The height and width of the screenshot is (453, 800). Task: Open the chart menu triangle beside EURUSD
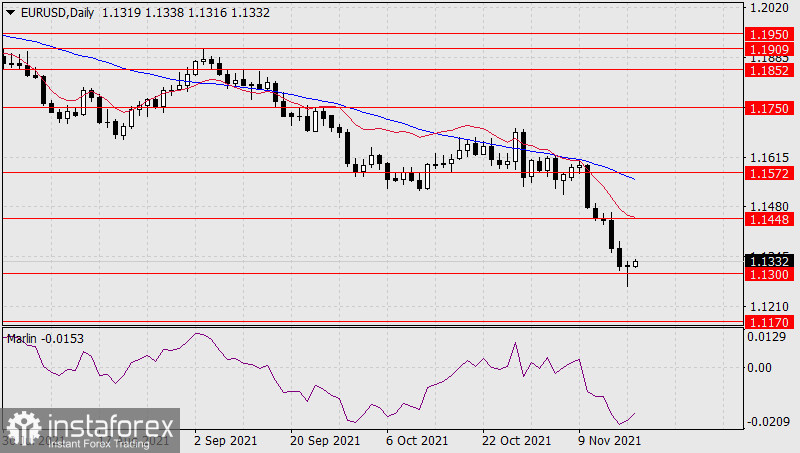[x=10, y=10]
